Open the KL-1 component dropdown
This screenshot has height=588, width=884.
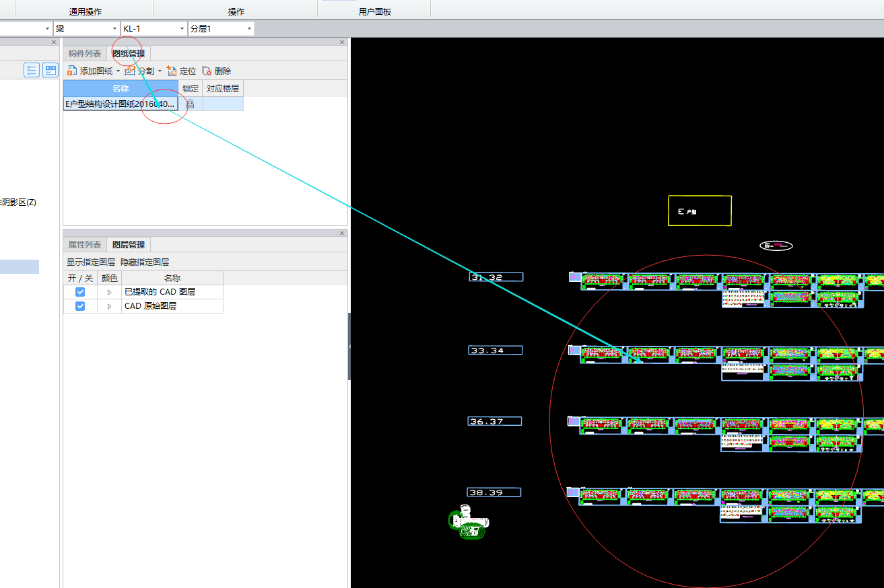pos(182,29)
